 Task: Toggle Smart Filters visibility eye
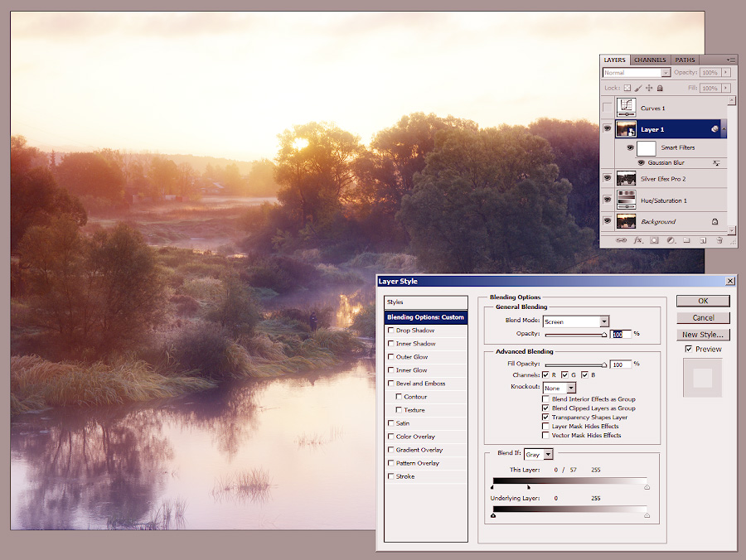pyautogui.click(x=631, y=147)
